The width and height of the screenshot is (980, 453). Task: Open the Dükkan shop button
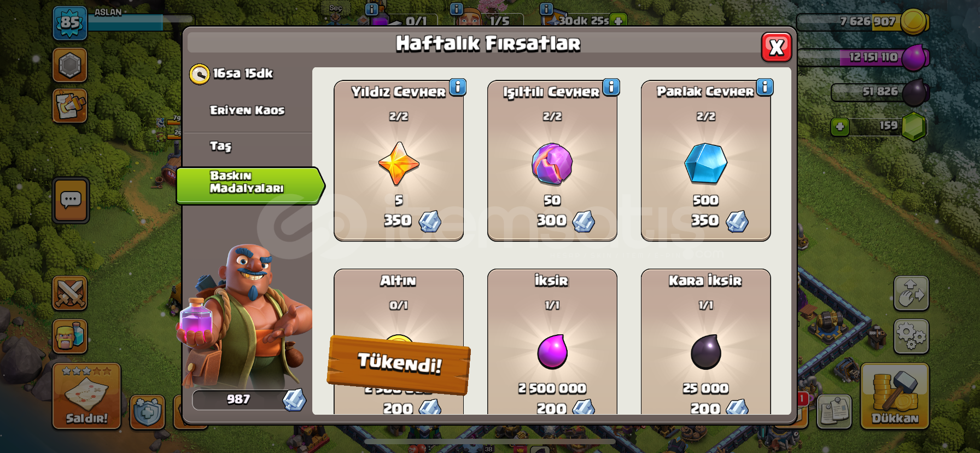(x=895, y=396)
